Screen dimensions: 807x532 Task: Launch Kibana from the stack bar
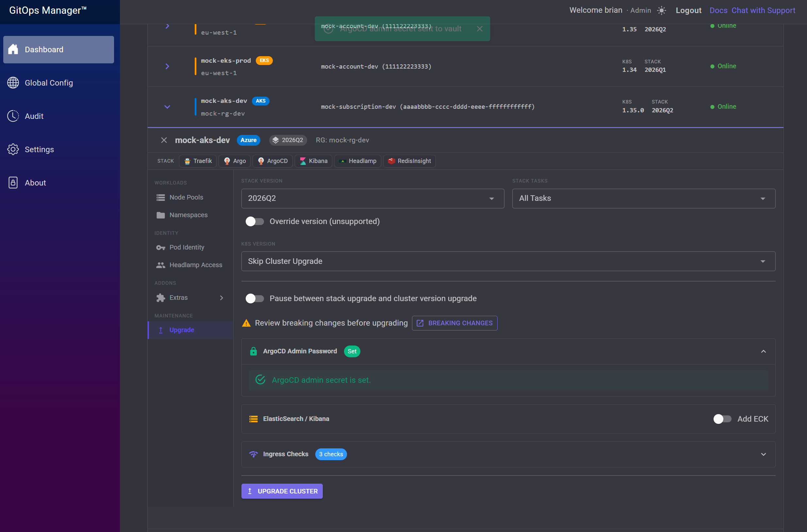click(x=313, y=161)
